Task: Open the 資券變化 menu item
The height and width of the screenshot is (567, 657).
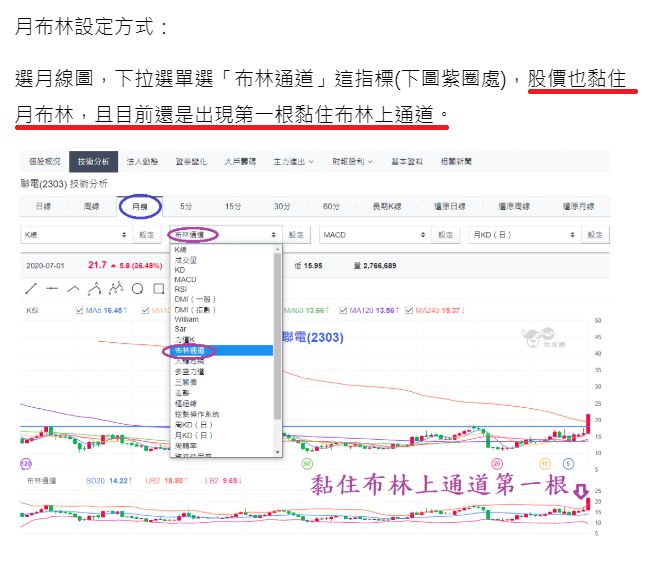Action: point(191,161)
